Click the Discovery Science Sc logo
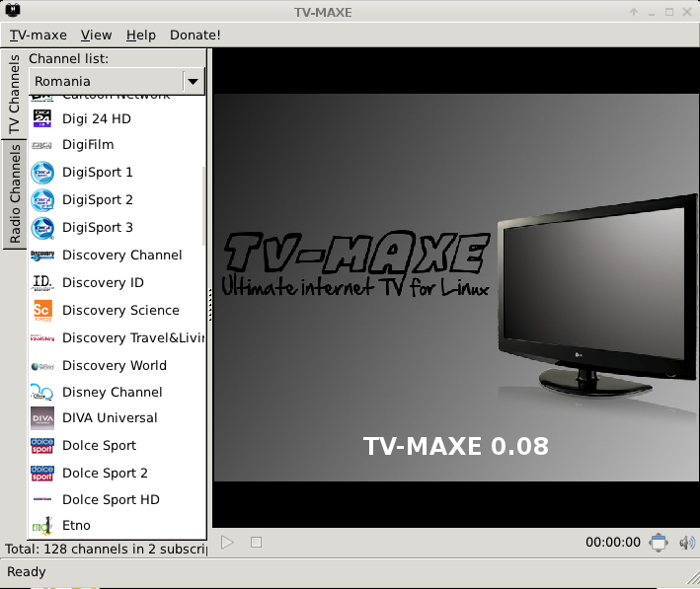The width and height of the screenshot is (700, 589). 42,311
